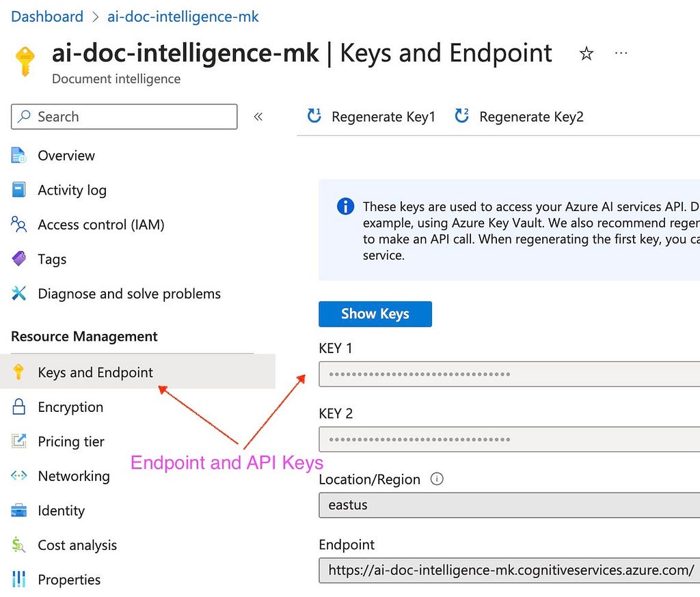Click the Endpoint label
700x597 pixels.
[x=347, y=544]
